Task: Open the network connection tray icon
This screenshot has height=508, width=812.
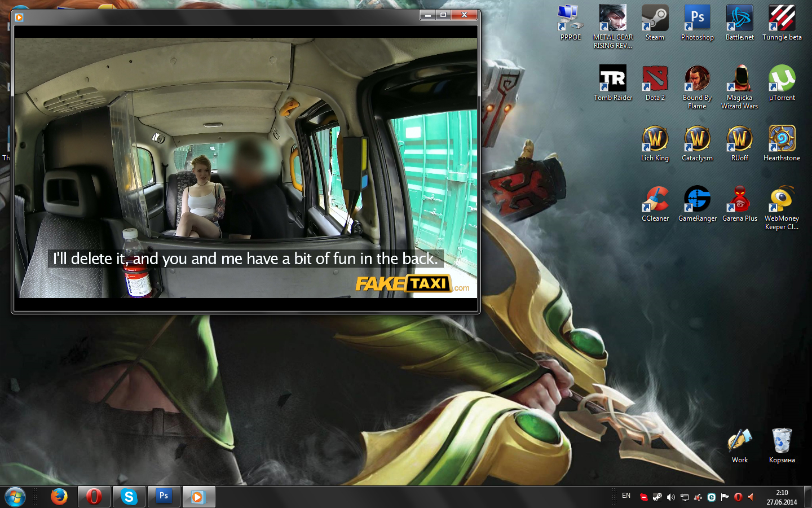Action: [x=685, y=497]
